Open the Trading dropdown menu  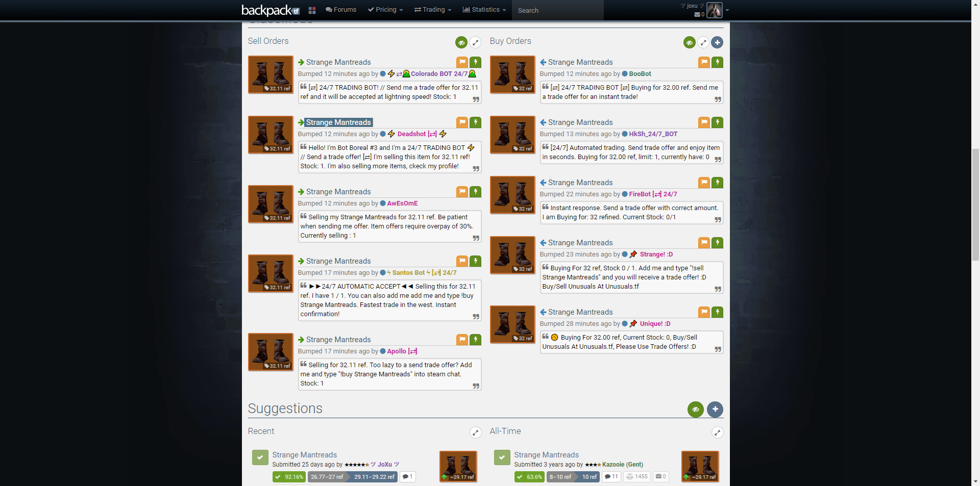point(433,10)
